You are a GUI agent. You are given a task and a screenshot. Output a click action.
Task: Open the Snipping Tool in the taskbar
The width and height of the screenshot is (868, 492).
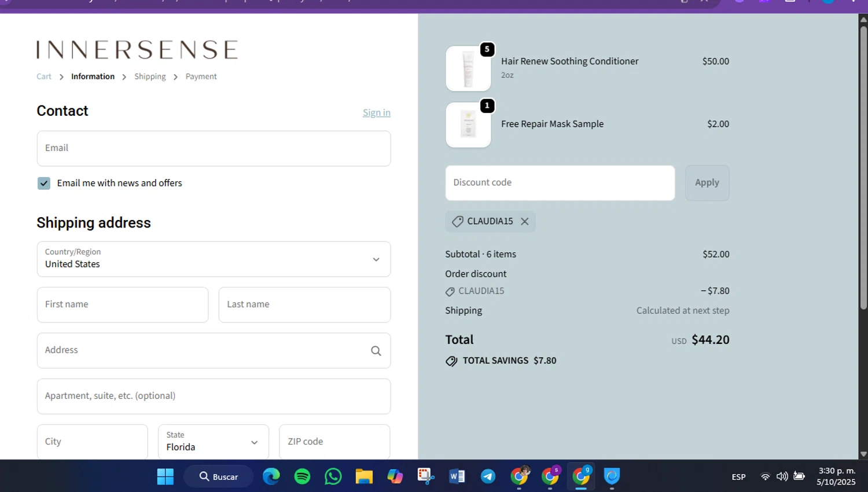point(426,476)
